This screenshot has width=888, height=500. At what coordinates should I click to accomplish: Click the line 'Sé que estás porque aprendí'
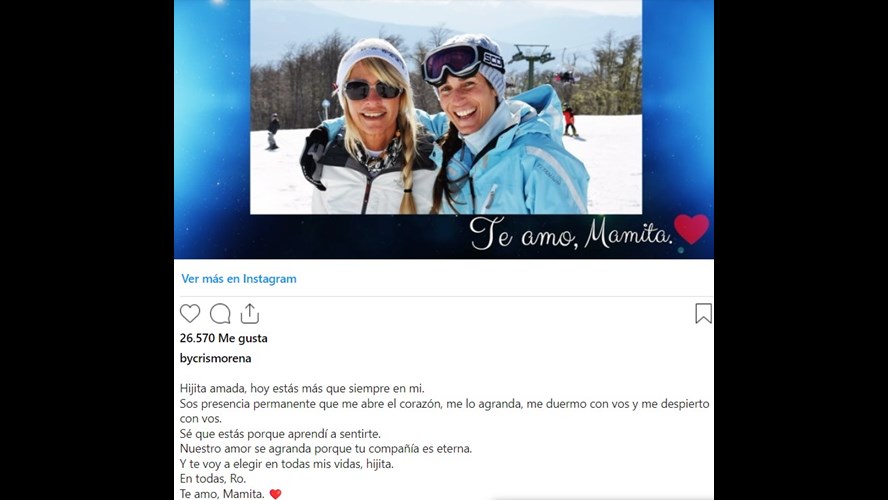pos(280,434)
